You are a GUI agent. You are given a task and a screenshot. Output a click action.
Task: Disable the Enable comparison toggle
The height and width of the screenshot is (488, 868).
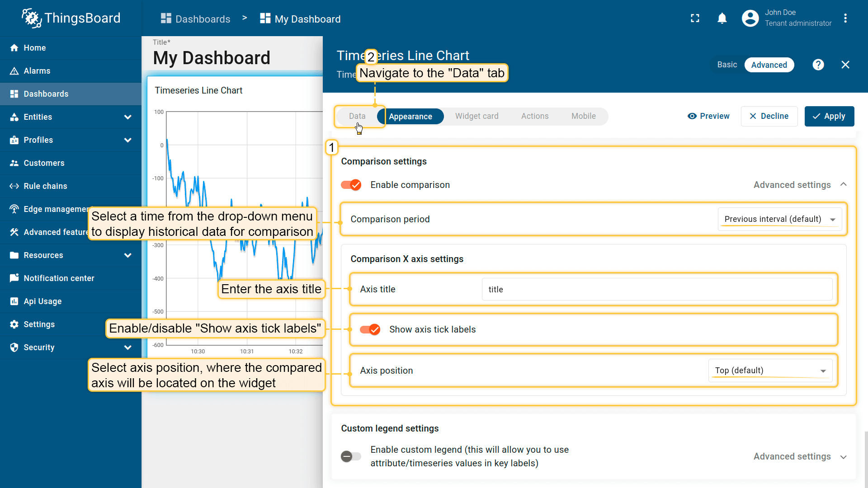click(x=351, y=185)
